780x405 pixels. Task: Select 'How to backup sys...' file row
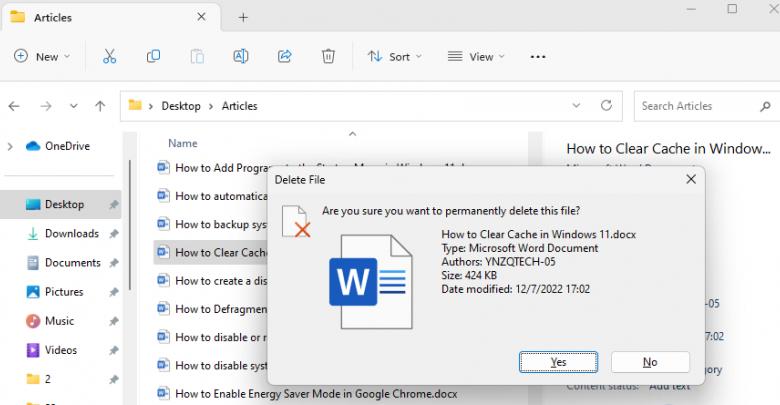coord(211,224)
